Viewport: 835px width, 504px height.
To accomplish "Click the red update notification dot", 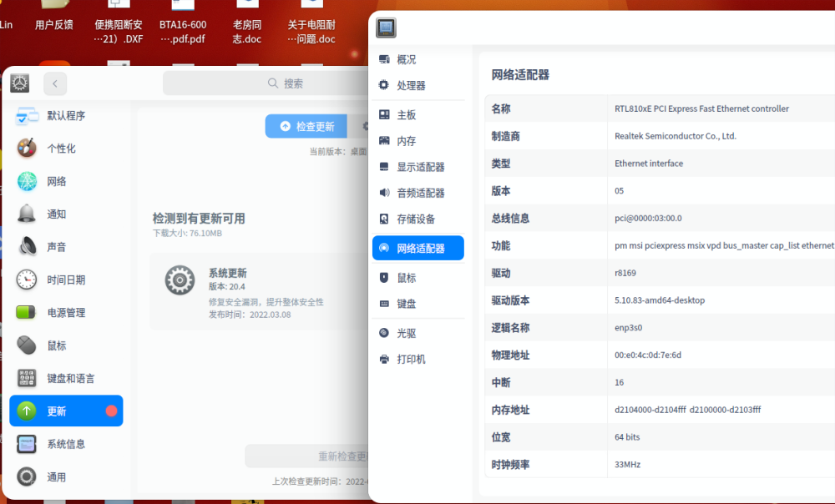I will tap(111, 411).
